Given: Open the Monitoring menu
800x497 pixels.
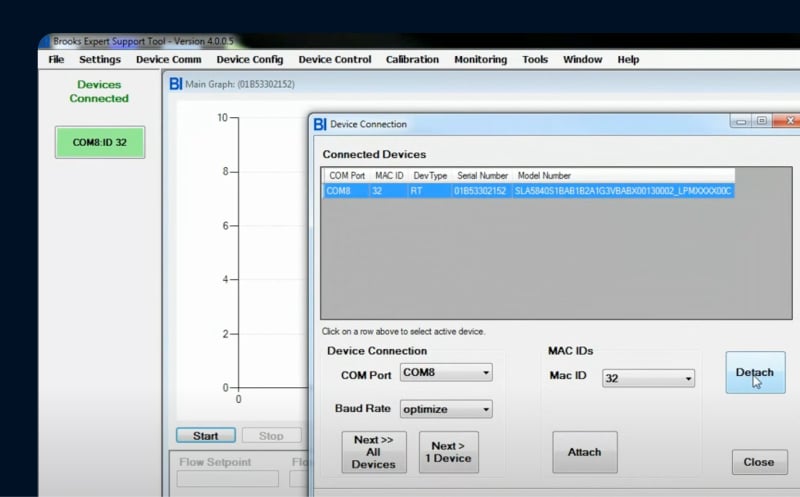Looking at the screenshot, I should tap(480, 59).
